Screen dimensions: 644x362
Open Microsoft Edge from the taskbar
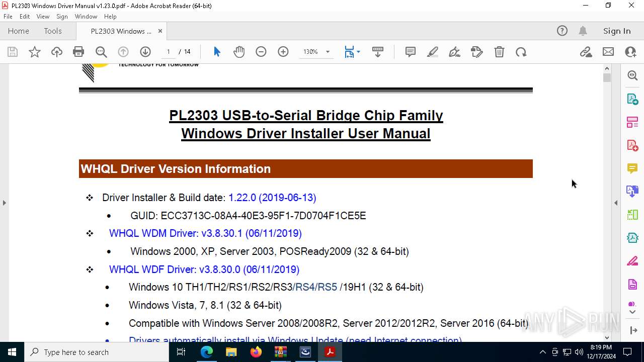pos(207,352)
